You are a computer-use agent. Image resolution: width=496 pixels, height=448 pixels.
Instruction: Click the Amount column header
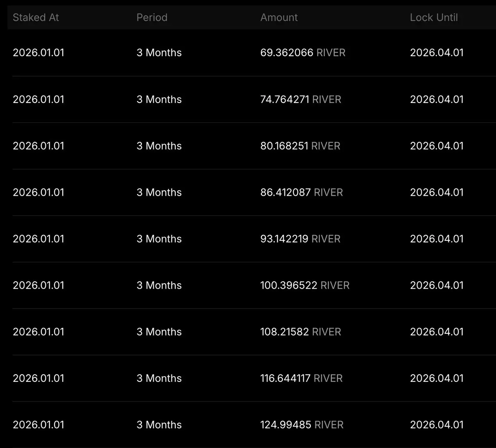[x=279, y=17]
